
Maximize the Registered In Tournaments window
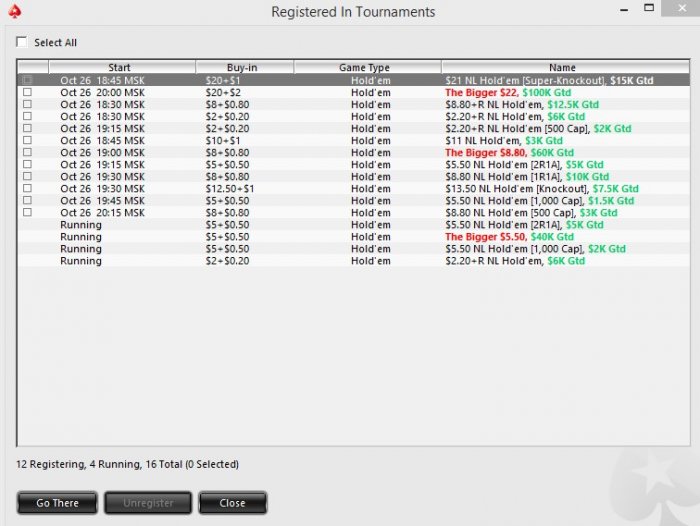(649, 8)
